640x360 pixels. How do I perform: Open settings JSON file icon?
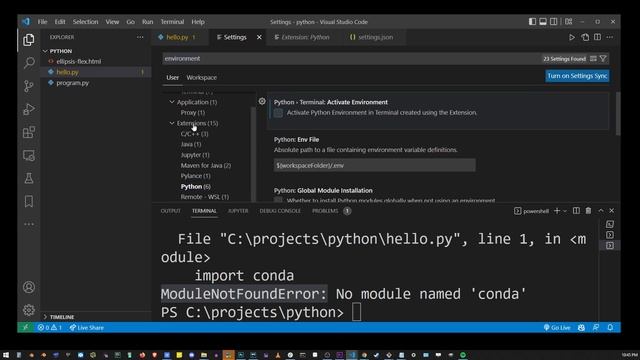point(585,37)
